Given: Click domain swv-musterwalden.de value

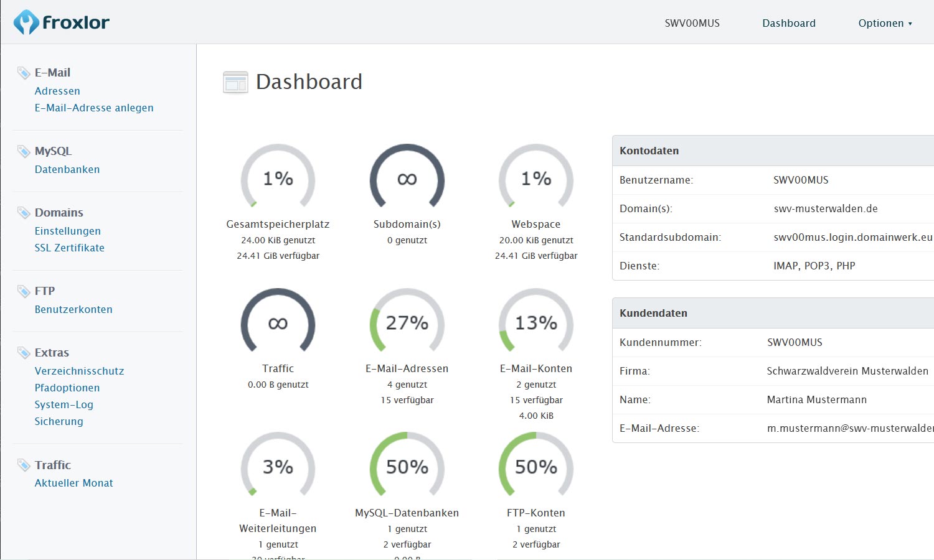Looking at the screenshot, I should 826,208.
